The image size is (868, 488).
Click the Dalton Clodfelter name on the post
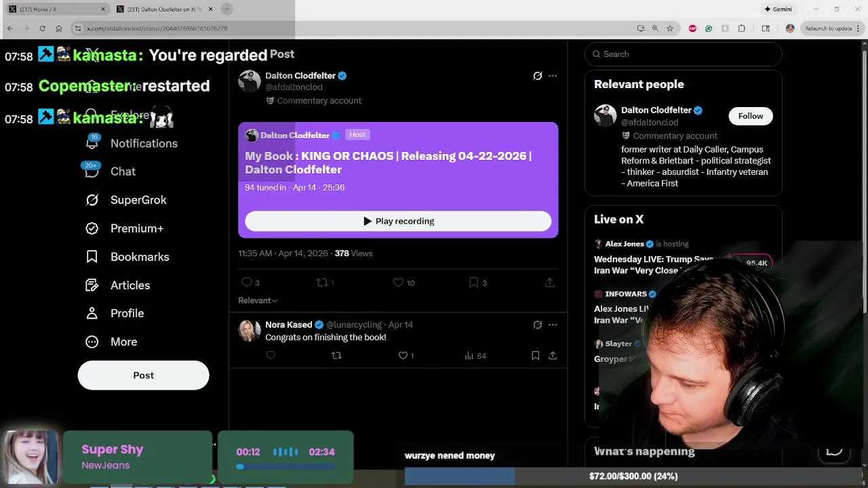pos(300,75)
